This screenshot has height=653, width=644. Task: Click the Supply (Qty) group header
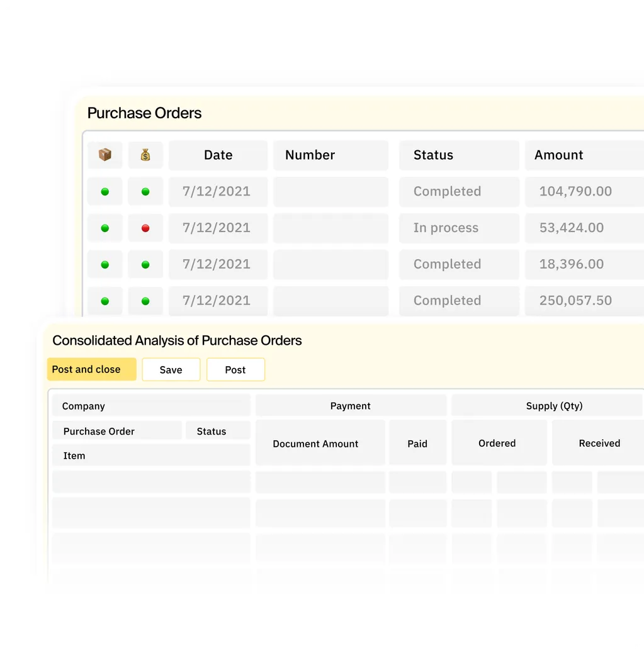(x=547, y=406)
